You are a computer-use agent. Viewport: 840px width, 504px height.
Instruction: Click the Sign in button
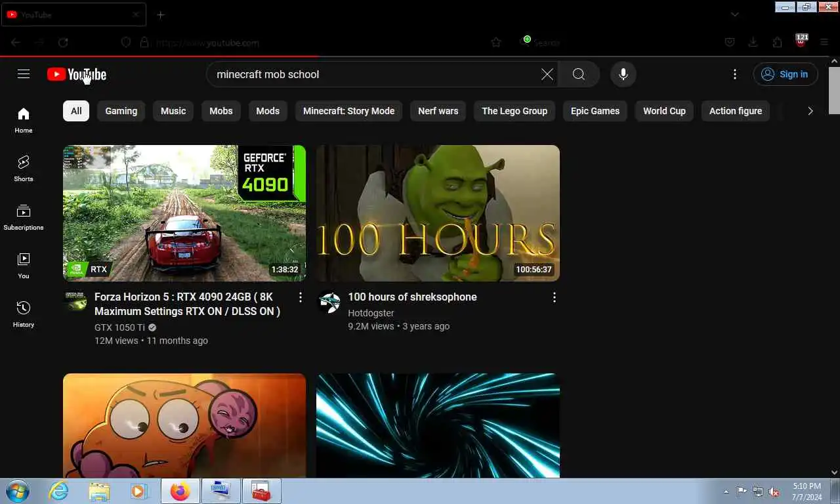coord(786,74)
